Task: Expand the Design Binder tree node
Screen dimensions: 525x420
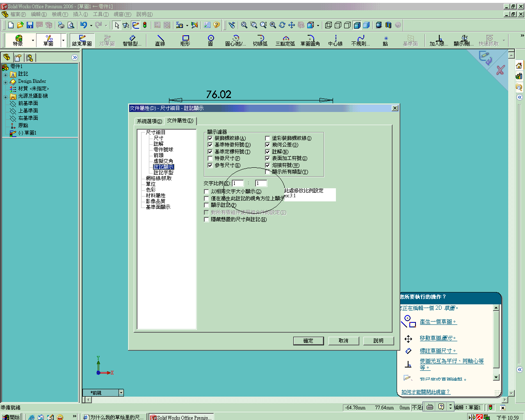Action: [x=6, y=82]
